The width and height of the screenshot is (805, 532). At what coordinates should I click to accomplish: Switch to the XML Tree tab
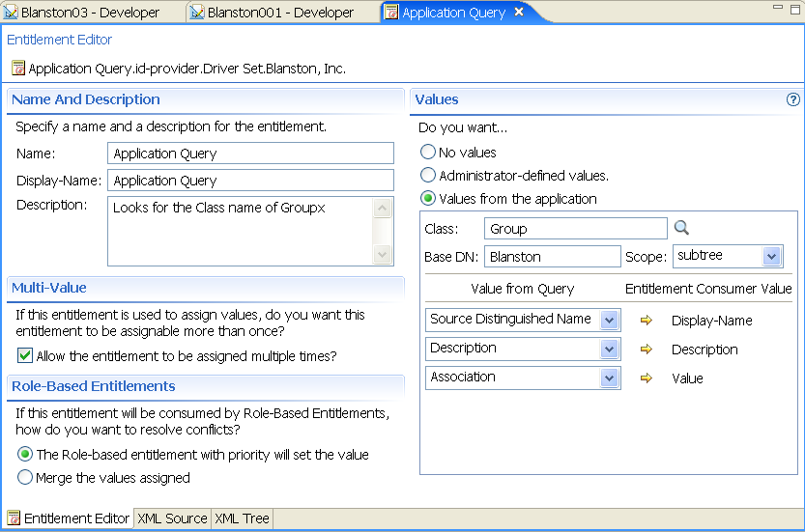(242, 518)
